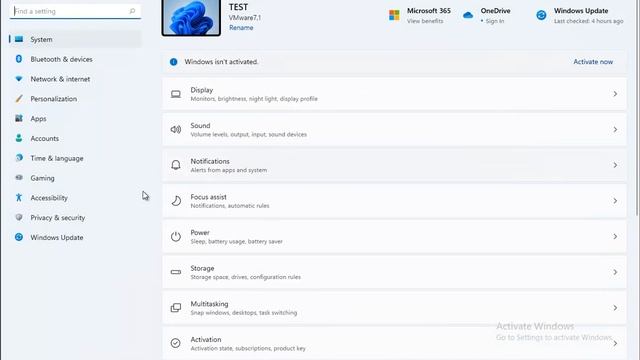The image size is (640, 360).
Task: Open Notifications alerts row
Action: tap(394, 165)
